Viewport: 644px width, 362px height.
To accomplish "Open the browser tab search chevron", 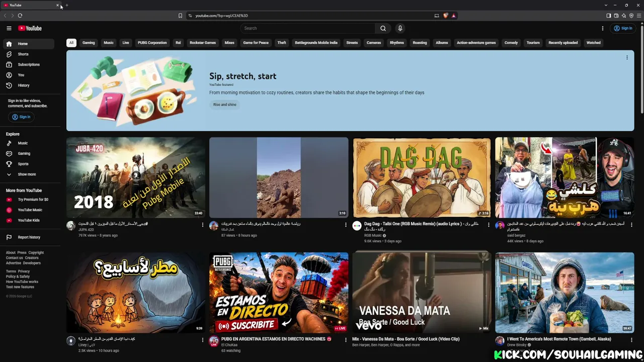I will [606, 5].
